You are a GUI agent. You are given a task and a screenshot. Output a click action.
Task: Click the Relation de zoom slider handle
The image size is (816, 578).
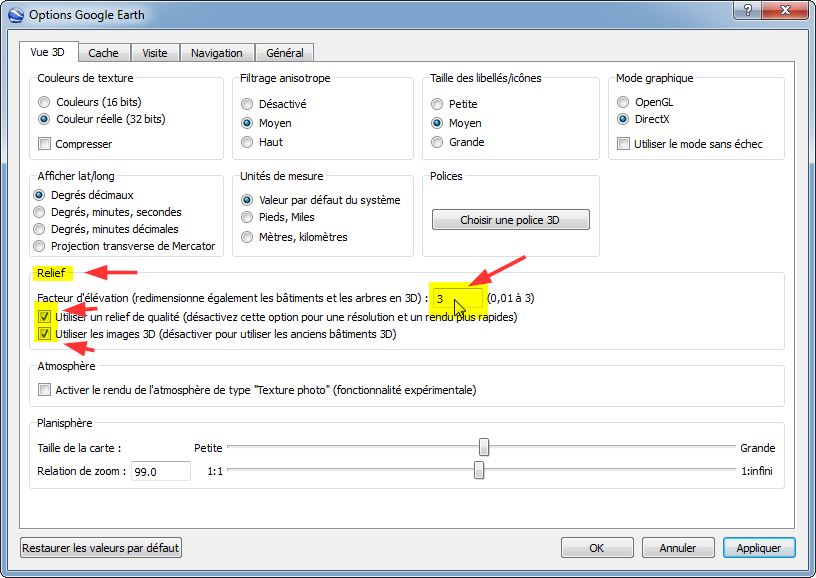pos(479,470)
